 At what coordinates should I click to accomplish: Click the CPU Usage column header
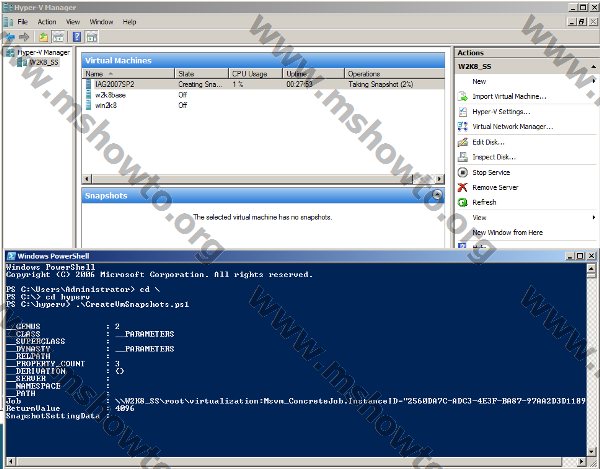[256, 74]
